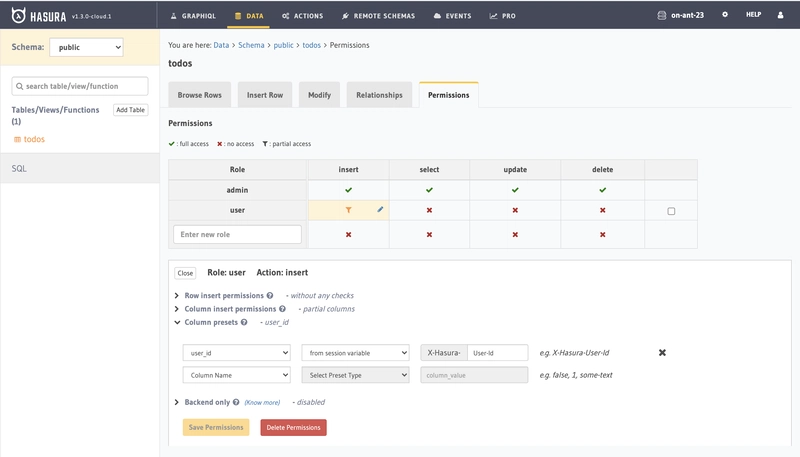Viewport: 800px width, 457px height.
Task: Open Column insert permissions help icon
Action: tap(282, 309)
